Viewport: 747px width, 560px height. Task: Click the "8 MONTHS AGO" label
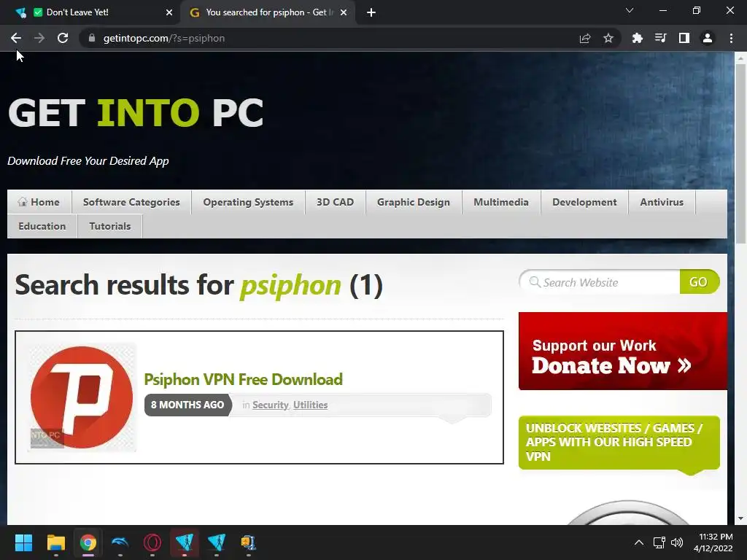point(187,405)
